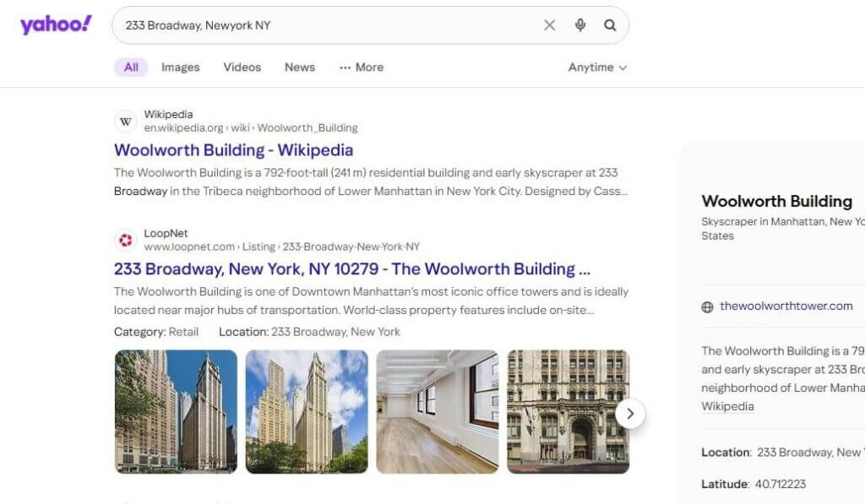The width and height of the screenshot is (865, 504).
Task: Select the All results tab
Action: [x=131, y=68]
